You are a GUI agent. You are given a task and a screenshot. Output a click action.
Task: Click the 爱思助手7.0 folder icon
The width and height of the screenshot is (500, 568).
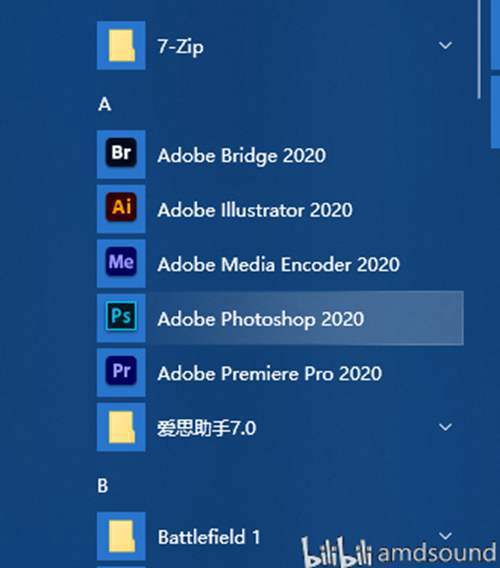pos(121,427)
